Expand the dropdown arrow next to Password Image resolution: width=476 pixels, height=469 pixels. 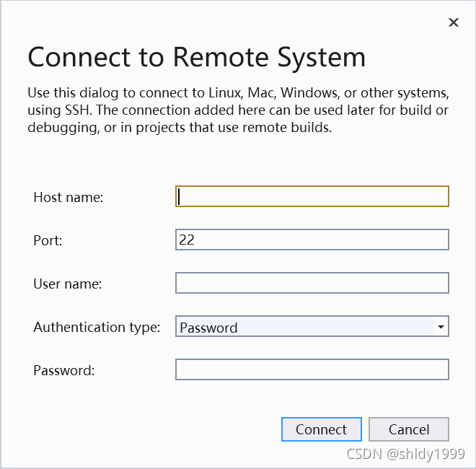[x=441, y=327]
